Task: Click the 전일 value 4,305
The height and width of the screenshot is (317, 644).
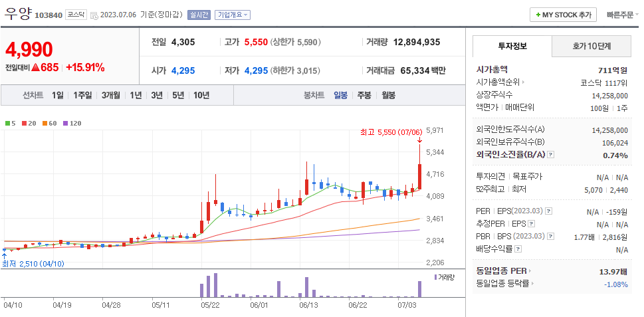Action: (183, 42)
